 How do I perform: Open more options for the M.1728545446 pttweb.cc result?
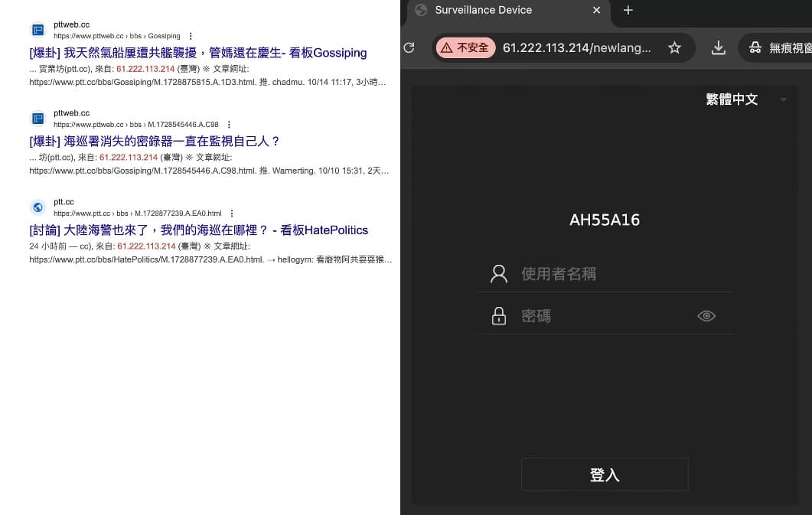click(229, 125)
